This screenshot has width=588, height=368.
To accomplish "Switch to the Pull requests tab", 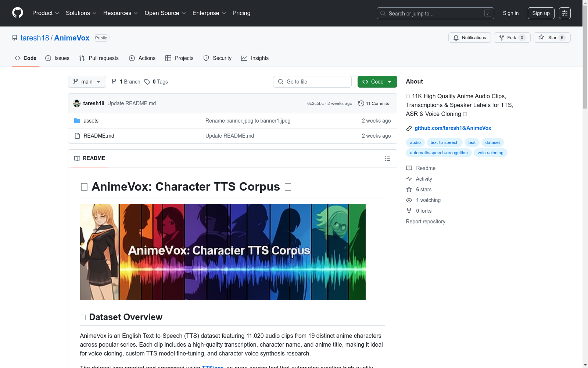I will [x=99, y=58].
